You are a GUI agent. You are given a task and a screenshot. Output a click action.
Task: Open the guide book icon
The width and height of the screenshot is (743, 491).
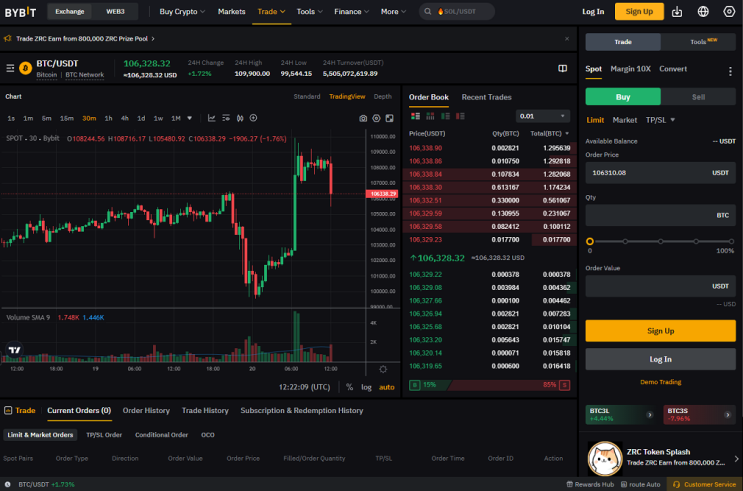point(562,69)
